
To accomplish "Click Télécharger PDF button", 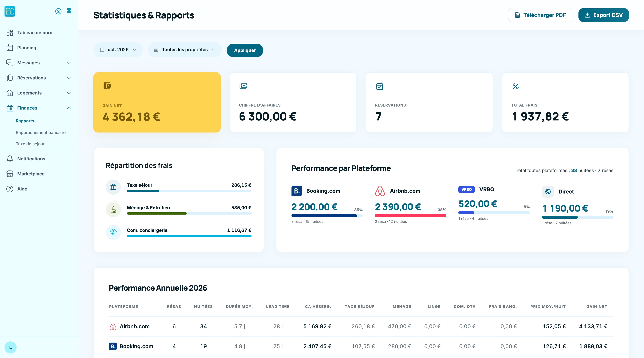I will (x=540, y=15).
